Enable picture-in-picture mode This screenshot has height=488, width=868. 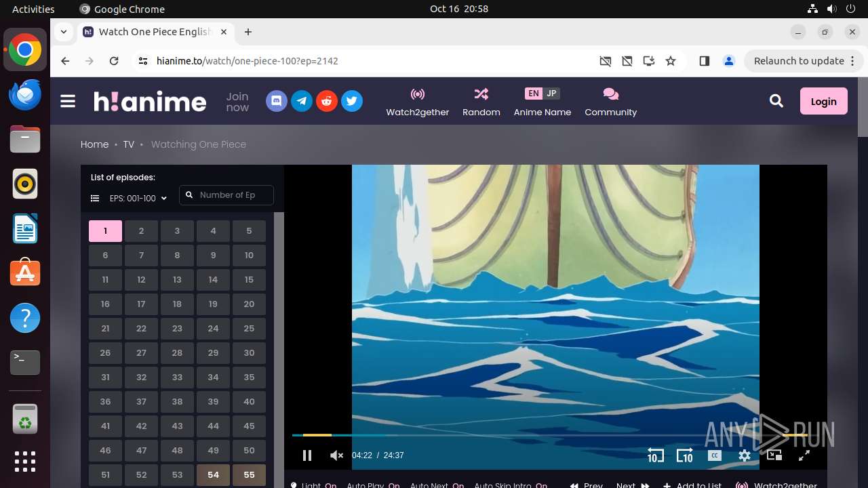click(774, 455)
